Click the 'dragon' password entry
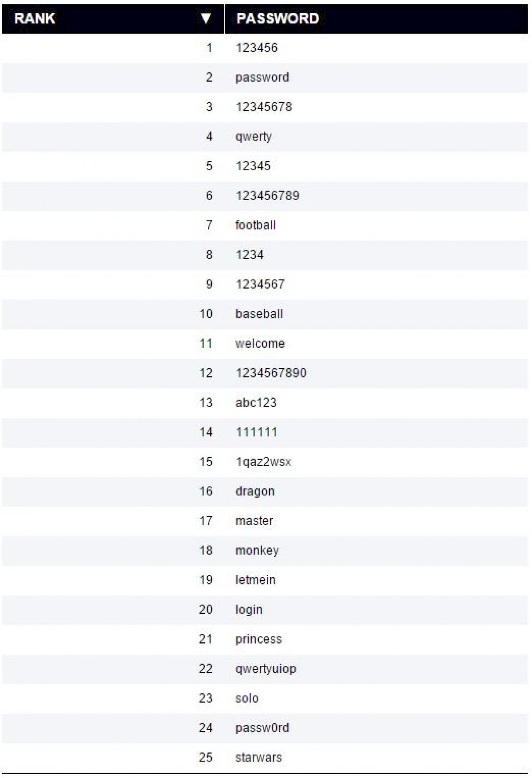 [255, 491]
